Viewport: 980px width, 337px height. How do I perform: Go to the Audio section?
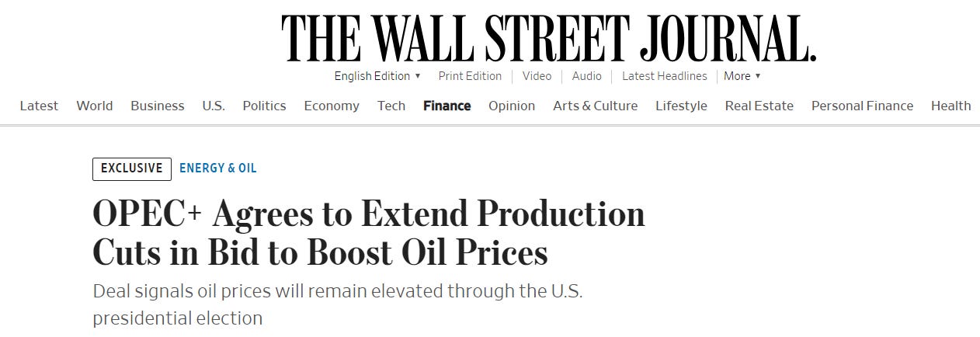586,76
